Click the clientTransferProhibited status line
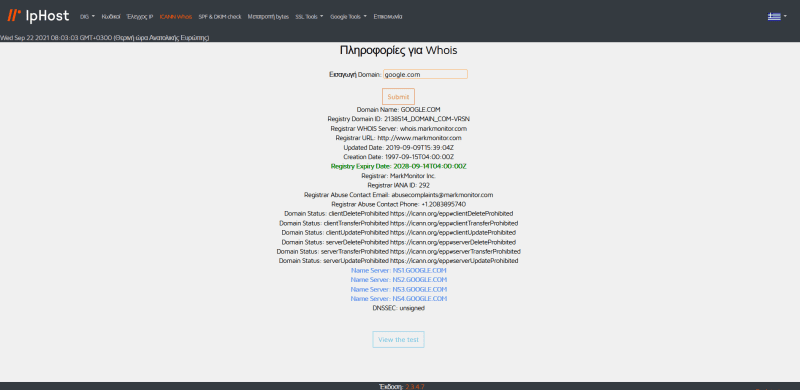This screenshot has width=800, height=390. pos(398,223)
